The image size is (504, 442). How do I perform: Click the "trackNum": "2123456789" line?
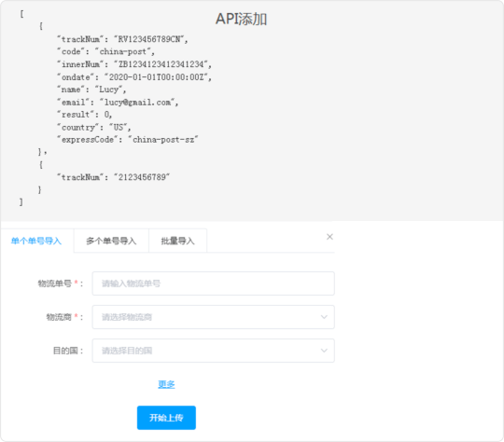tap(113, 177)
